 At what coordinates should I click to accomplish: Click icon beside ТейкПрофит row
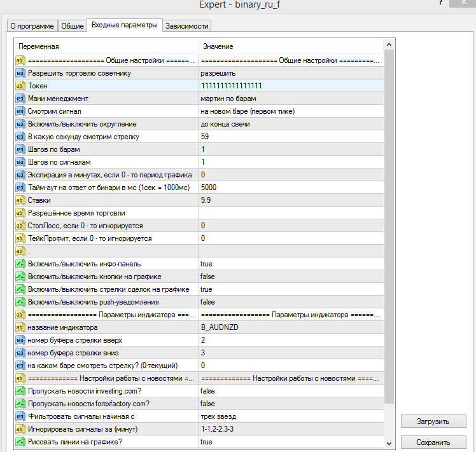click(20, 238)
